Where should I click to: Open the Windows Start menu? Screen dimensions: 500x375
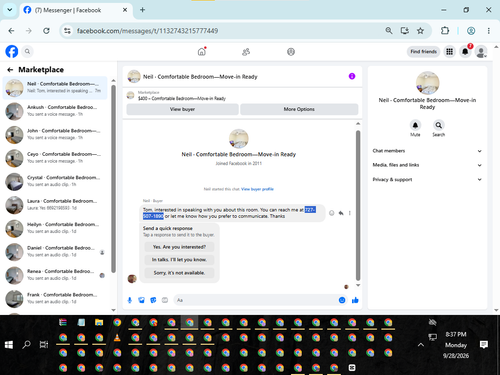click(x=9, y=345)
